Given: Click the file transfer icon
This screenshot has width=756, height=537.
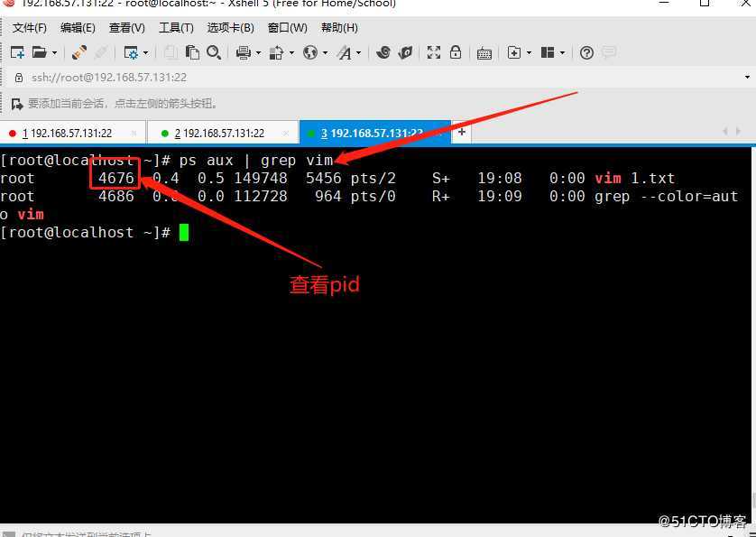Looking at the screenshot, I should coord(276,52).
